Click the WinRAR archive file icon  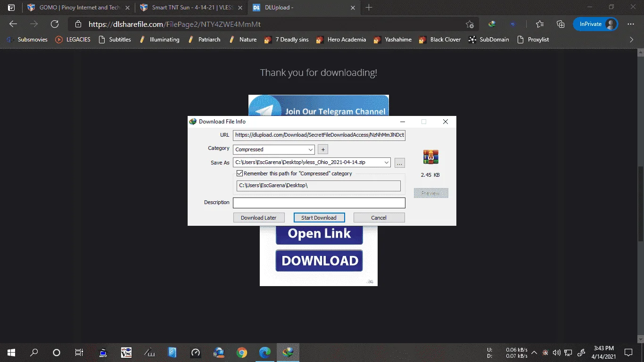(431, 157)
